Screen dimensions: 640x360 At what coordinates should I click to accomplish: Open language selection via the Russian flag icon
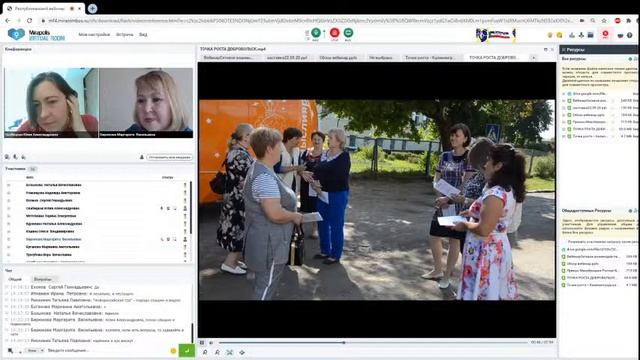click(x=620, y=36)
